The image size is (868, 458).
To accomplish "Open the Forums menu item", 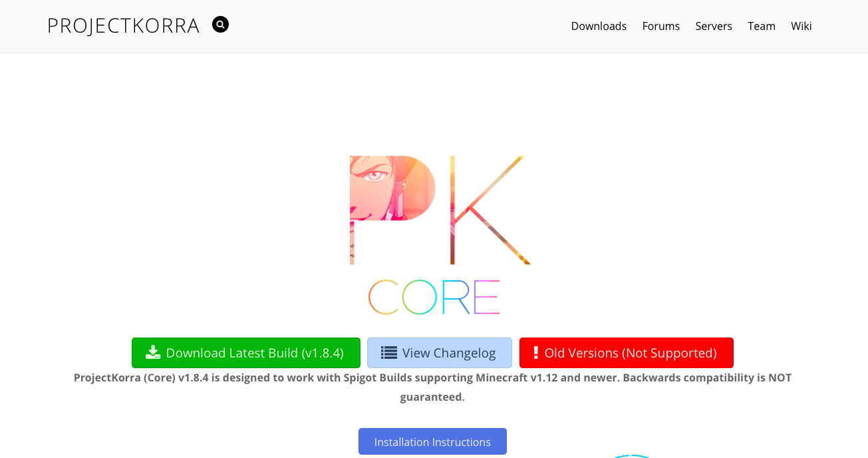I will tap(660, 26).
